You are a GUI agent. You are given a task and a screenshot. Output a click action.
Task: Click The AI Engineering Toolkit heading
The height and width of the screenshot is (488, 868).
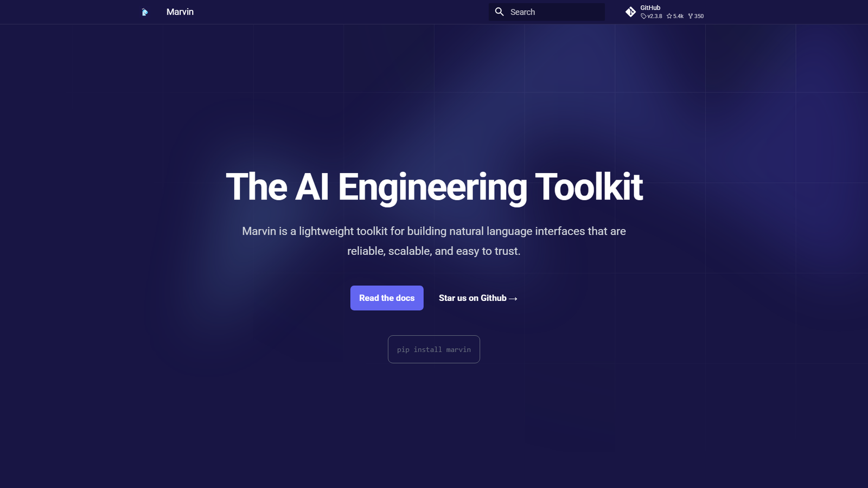[434, 187]
